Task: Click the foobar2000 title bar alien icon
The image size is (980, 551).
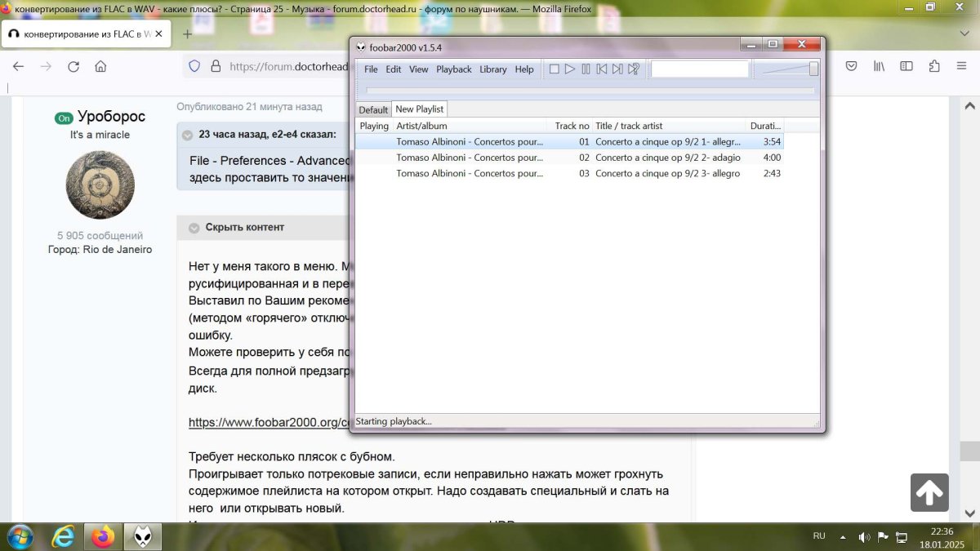Action: click(x=361, y=47)
